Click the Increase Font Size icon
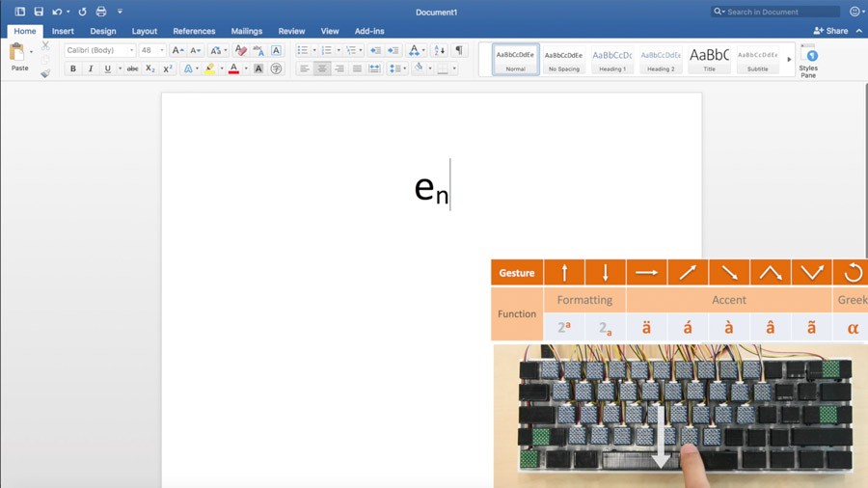868x488 pixels. (177, 50)
